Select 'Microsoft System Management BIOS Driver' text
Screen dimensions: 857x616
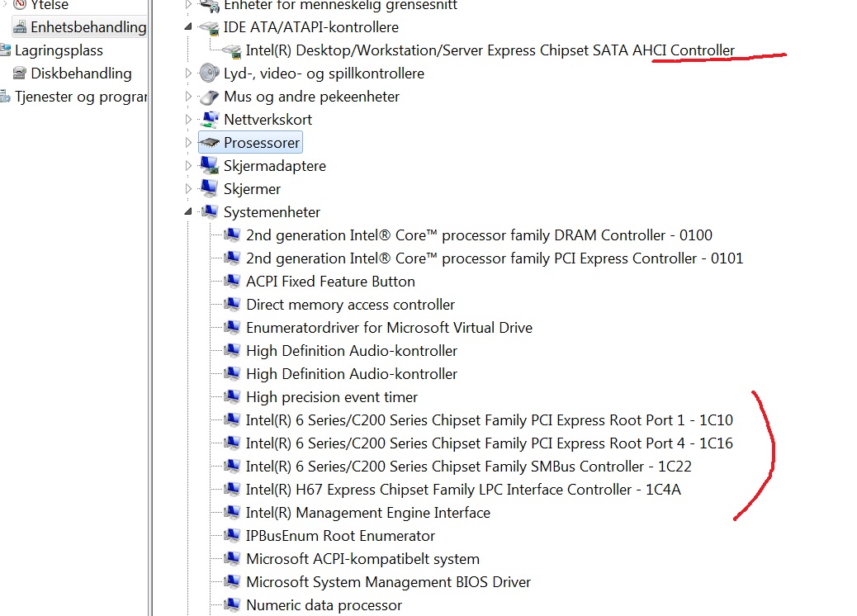pos(389,582)
